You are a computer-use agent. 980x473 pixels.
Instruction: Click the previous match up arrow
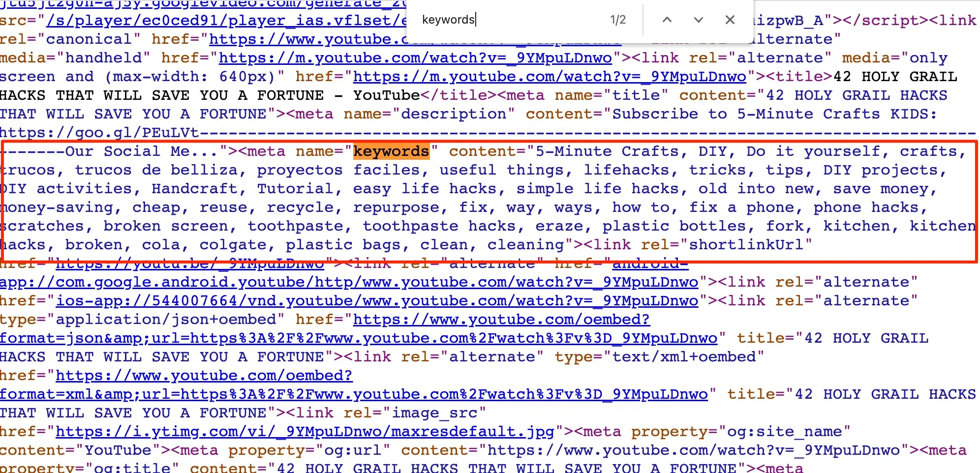click(x=667, y=20)
